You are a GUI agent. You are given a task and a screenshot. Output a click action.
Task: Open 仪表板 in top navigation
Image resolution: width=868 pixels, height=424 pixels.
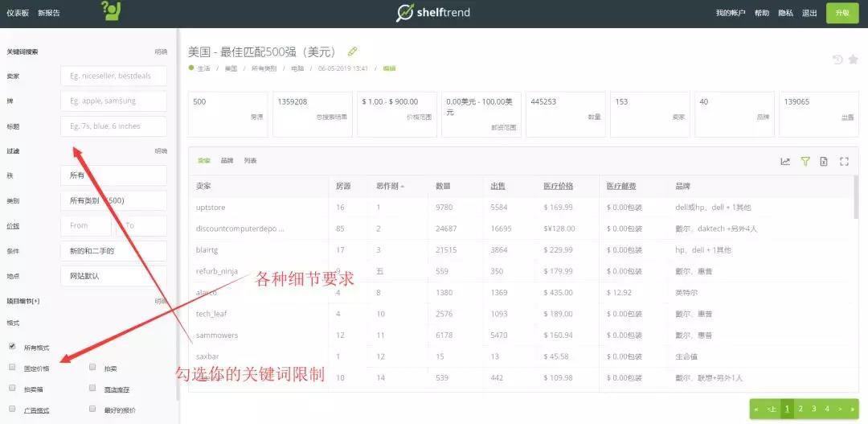pos(18,13)
